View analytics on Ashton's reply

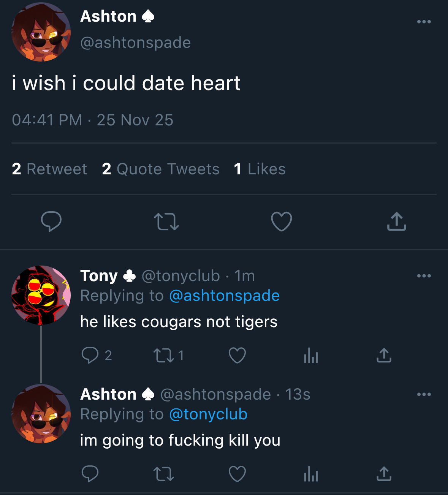310,474
